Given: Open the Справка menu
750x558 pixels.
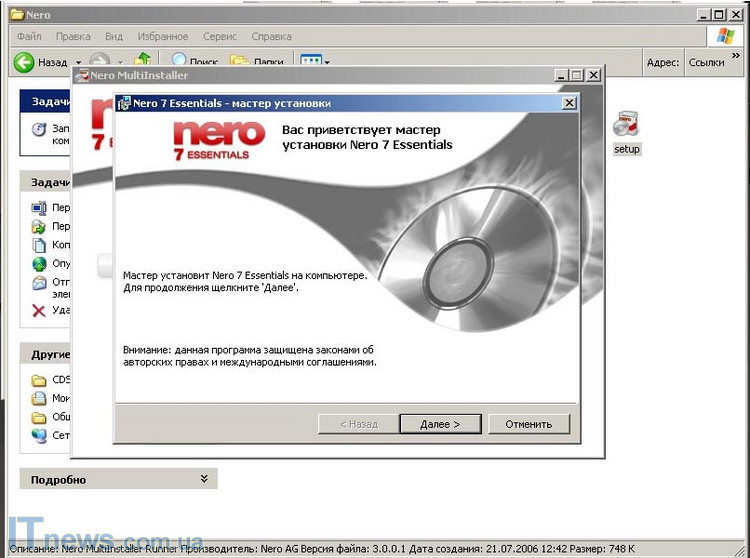Looking at the screenshot, I should click(x=272, y=36).
